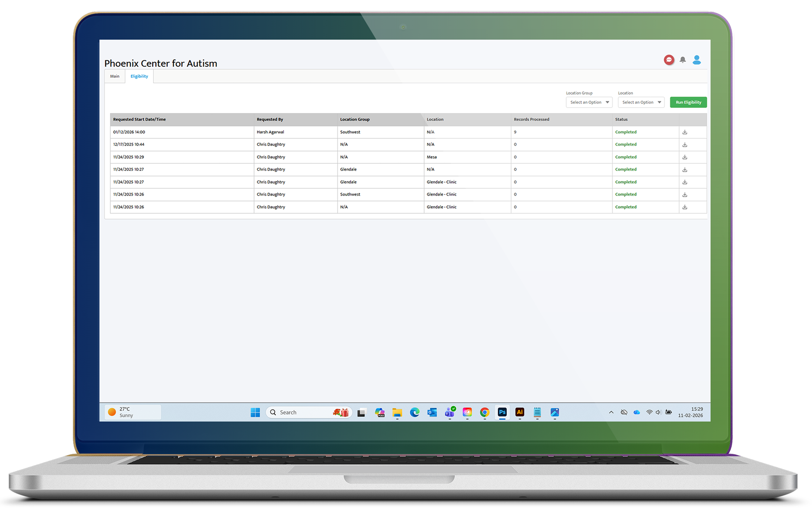Click the red chat message icon

pyautogui.click(x=669, y=60)
